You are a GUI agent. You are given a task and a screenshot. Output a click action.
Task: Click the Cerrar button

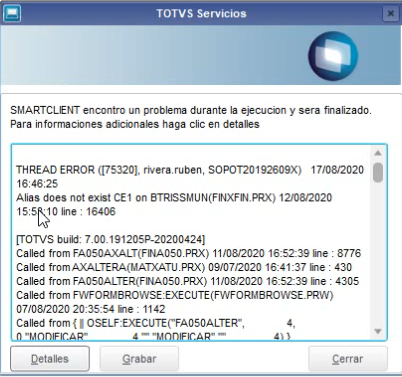coord(348,359)
